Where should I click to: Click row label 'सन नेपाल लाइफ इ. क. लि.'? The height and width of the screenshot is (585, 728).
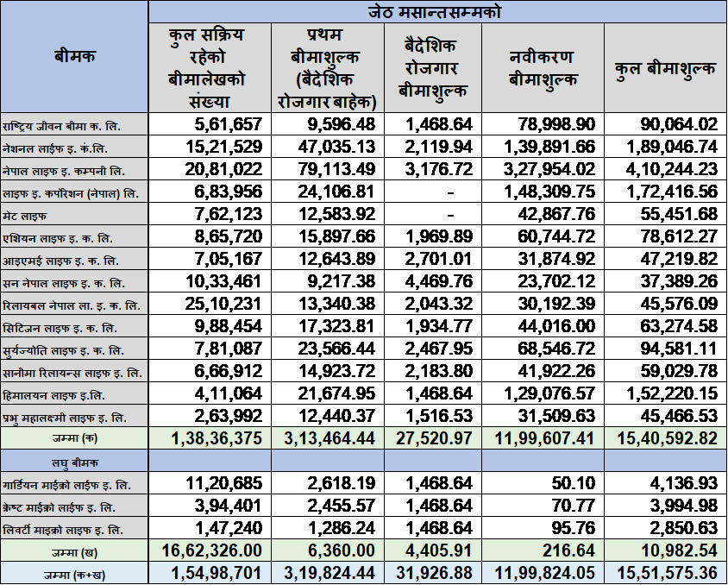(63, 283)
